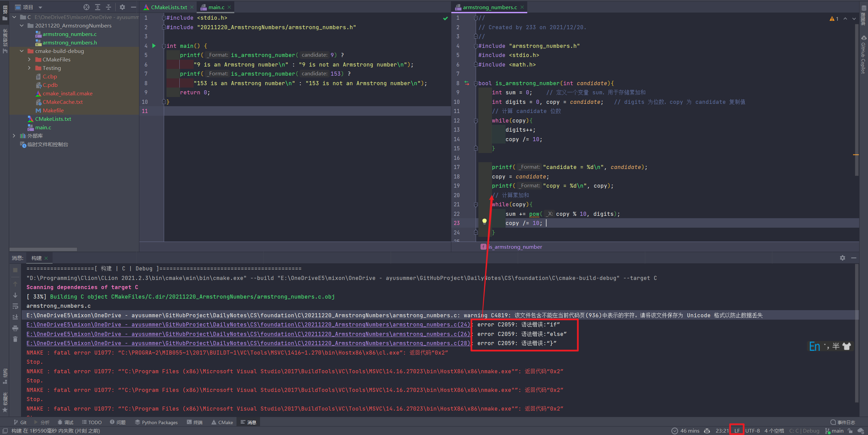This screenshot has height=435, width=868.
Task: Open GitHub Copilot side panel
Action: pyautogui.click(x=863, y=54)
